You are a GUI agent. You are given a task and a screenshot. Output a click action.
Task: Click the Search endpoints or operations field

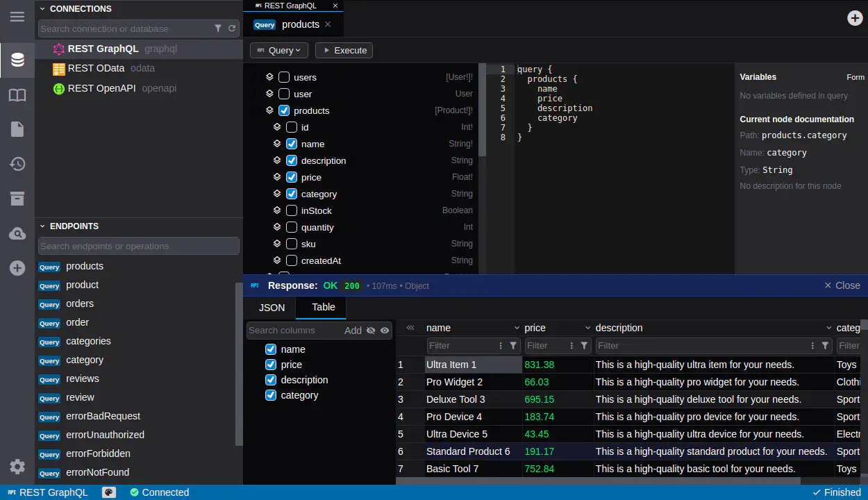click(x=138, y=246)
